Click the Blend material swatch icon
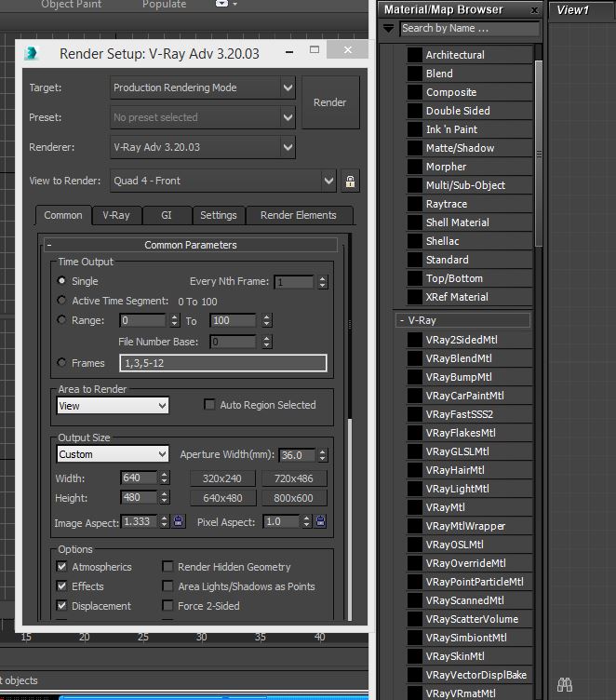The width and height of the screenshot is (616, 700). point(415,74)
